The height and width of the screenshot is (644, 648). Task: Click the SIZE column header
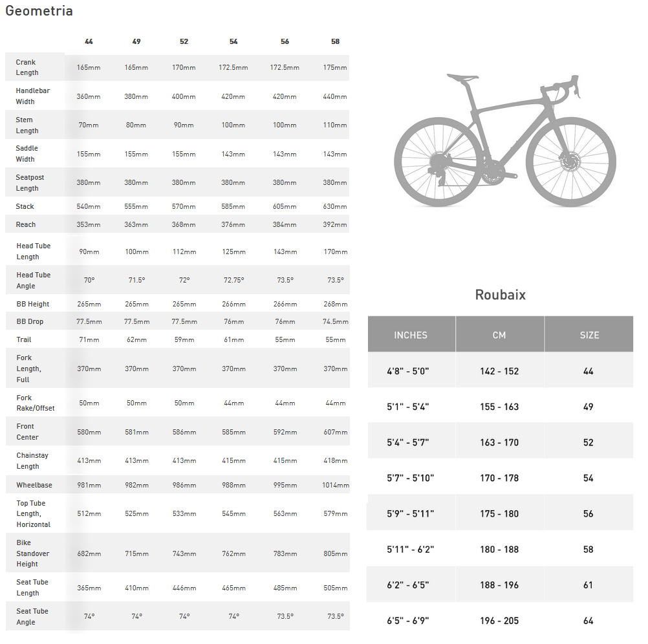(x=589, y=335)
